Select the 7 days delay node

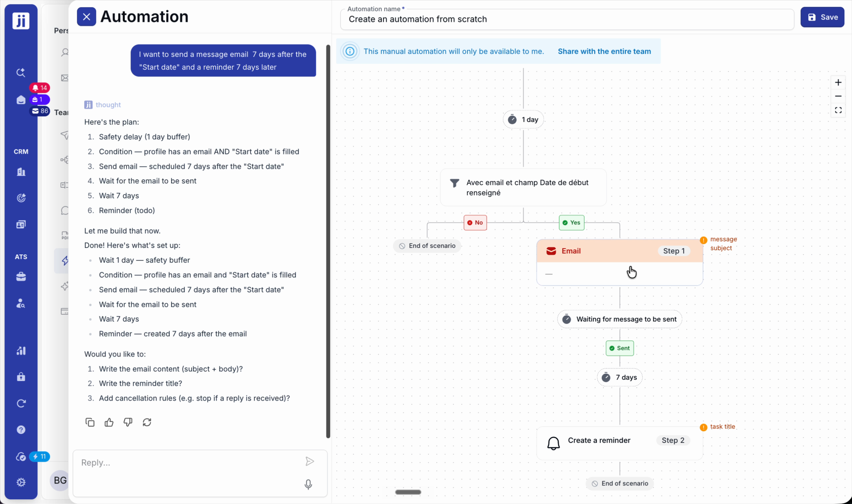tap(620, 377)
